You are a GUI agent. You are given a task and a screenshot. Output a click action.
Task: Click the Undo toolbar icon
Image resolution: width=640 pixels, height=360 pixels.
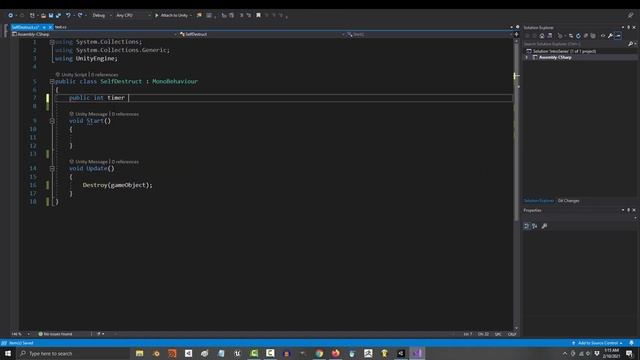coord(68,15)
